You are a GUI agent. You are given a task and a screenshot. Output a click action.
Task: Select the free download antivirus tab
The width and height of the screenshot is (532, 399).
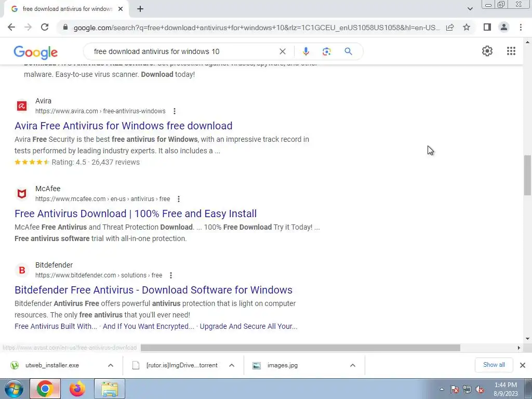tap(67, 9)
